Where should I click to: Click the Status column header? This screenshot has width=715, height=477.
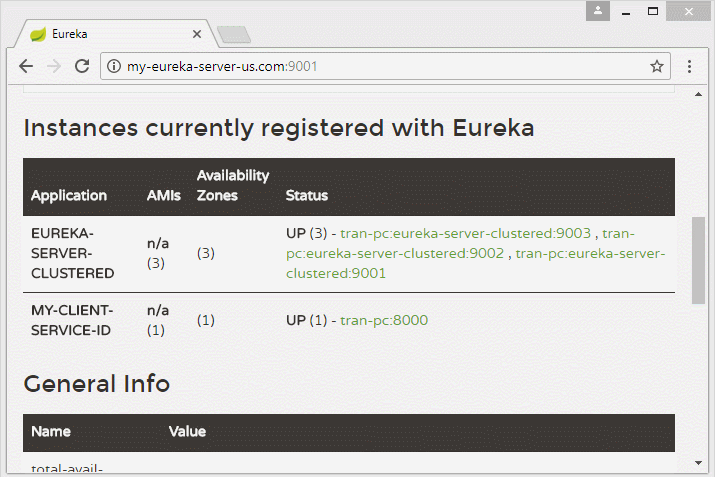[x=307, y=196]
